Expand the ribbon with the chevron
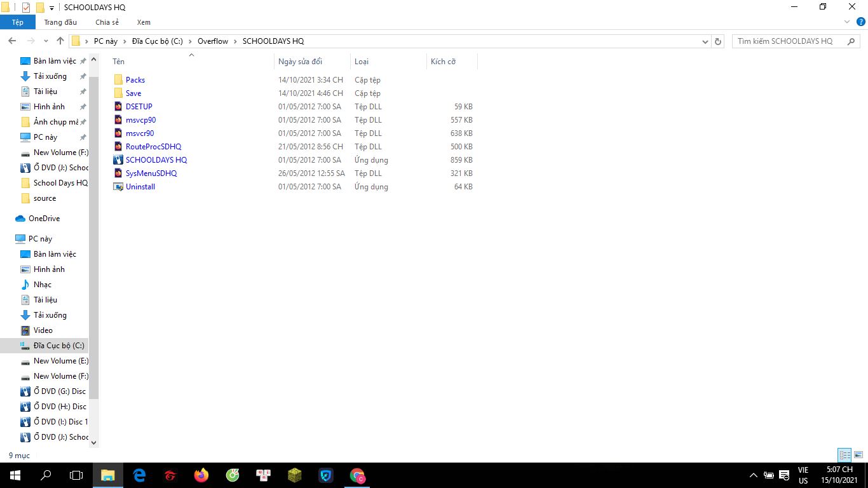The width and height of the screenshot is (868, 488). (846, 22)
